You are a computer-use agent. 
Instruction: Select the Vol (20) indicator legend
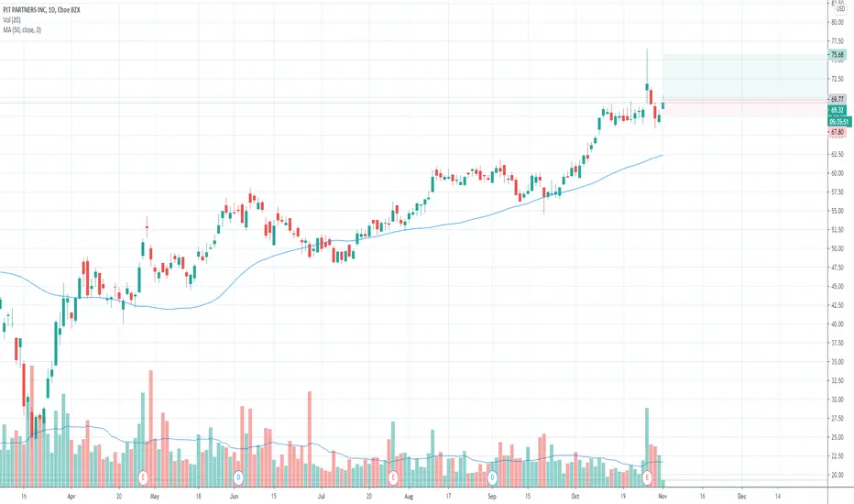click(x=11, y=19)
